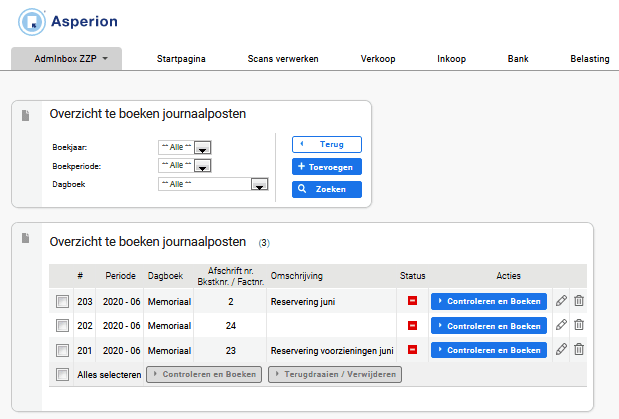Delete entry 203 using the trash icon
This screenshot has width=619, height=419.
[x=579, y=301]
